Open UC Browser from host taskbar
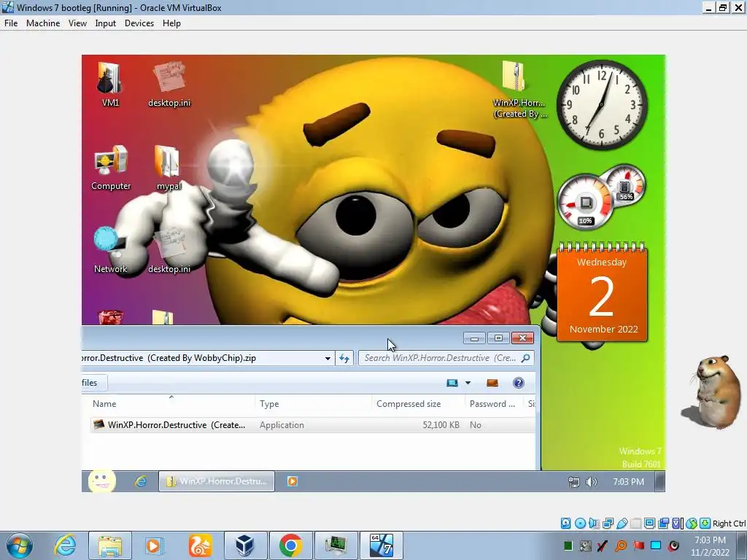Viewport: 747px width, 560px height. point(200,545)
